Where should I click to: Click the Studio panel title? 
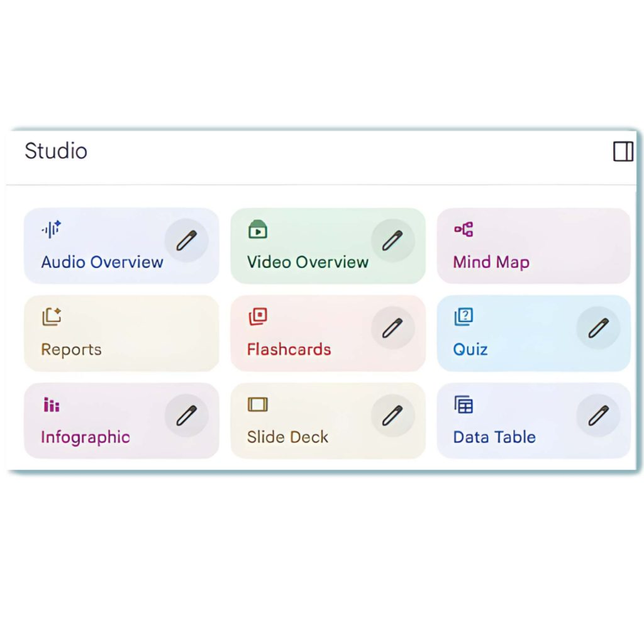coord(56,152)
